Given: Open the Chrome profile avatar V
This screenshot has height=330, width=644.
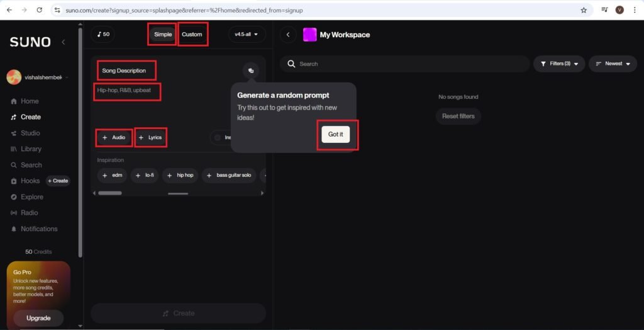Looking at the screenshot, I should (619, 10).
